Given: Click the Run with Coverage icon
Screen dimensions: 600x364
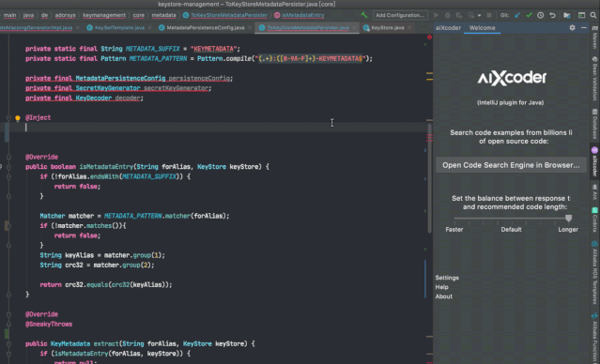Looking at the screenshot, I should tap(459, 15).
